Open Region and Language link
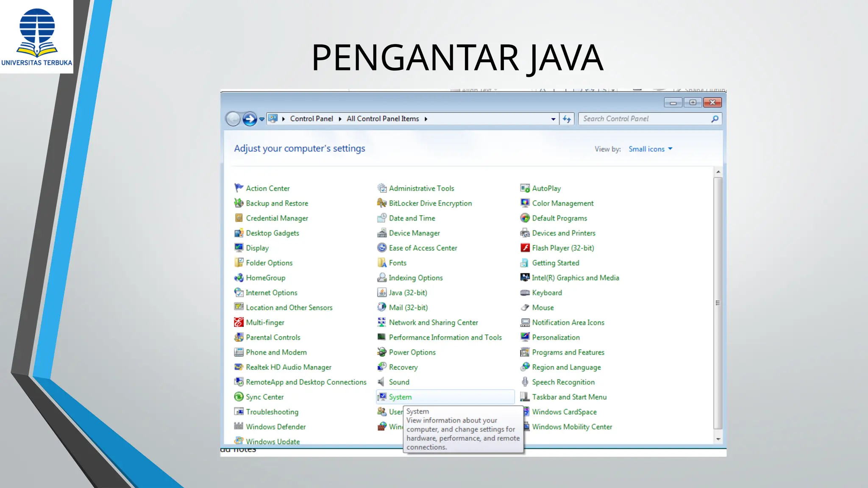Viewport: 868px width, 488px height. [566, 367]
